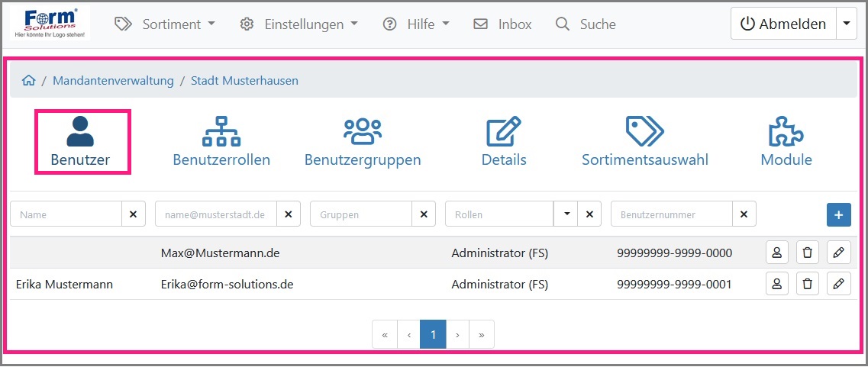868x367 pixels.
Task: Edit the Max@Mustermann.de user
Action: pyautogui.click(x=839, y=253)
